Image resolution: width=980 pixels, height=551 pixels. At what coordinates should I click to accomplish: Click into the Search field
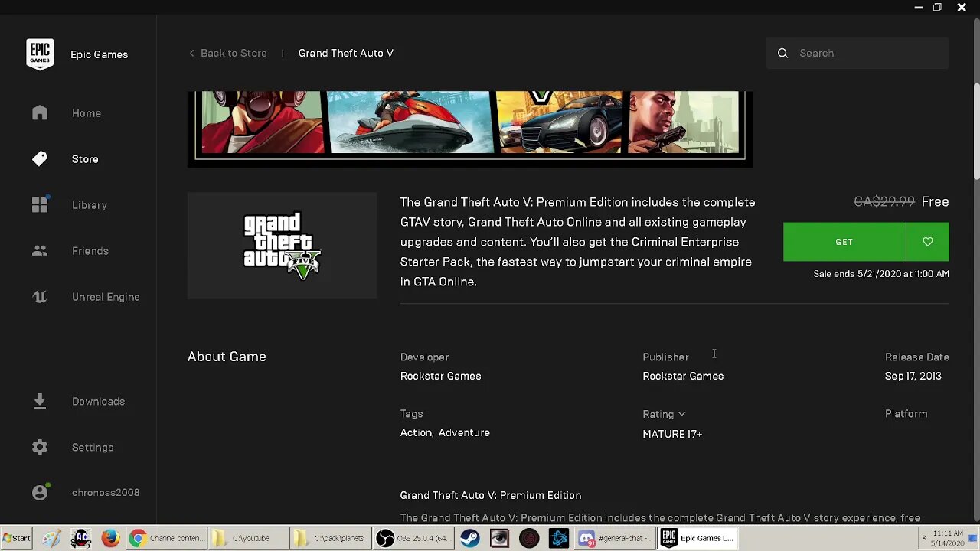[x=857, y=53]
